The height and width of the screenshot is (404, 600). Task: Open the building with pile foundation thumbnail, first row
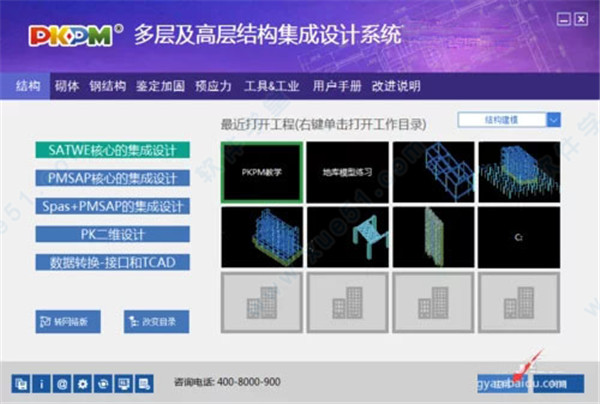pyautogui.click(x=519, y=172)
